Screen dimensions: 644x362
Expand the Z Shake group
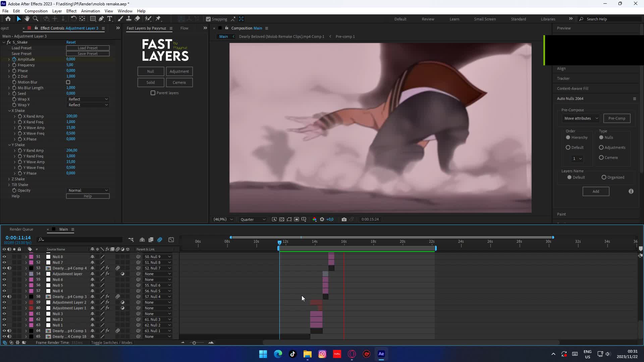[9, 179]
